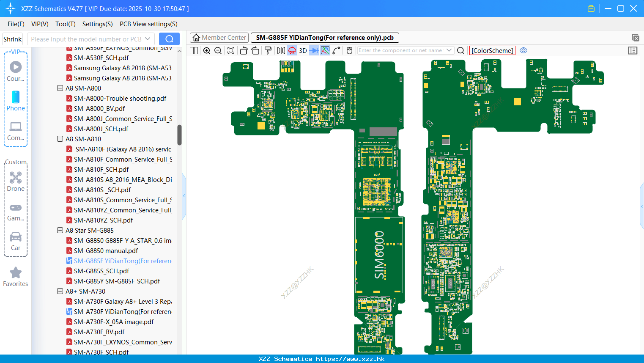Select the route path curve tool
This screenshot has height=363, width=644.
click(x=337, y=50)
